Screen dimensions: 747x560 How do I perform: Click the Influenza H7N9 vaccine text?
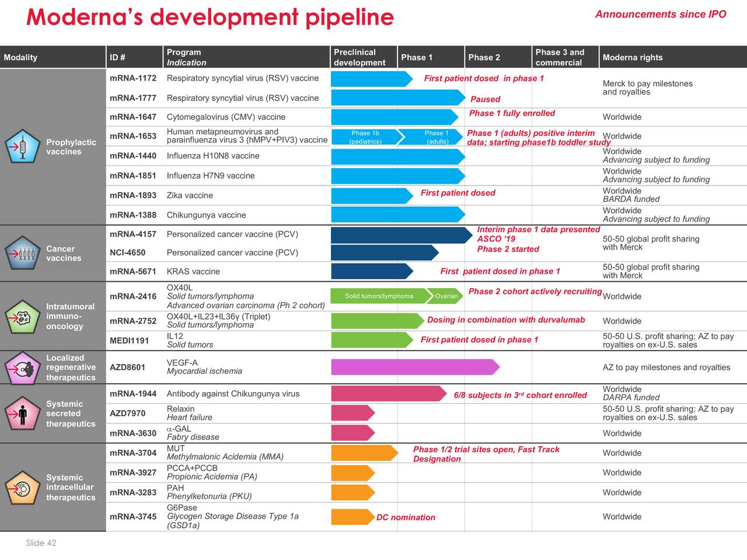tap(211, 176)
